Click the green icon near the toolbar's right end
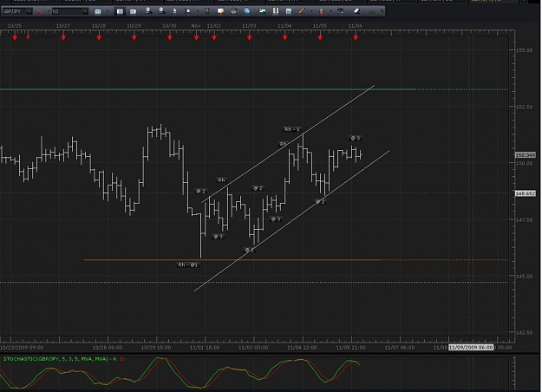The width and height of the screenshot is (542, 392). [372, 12]
